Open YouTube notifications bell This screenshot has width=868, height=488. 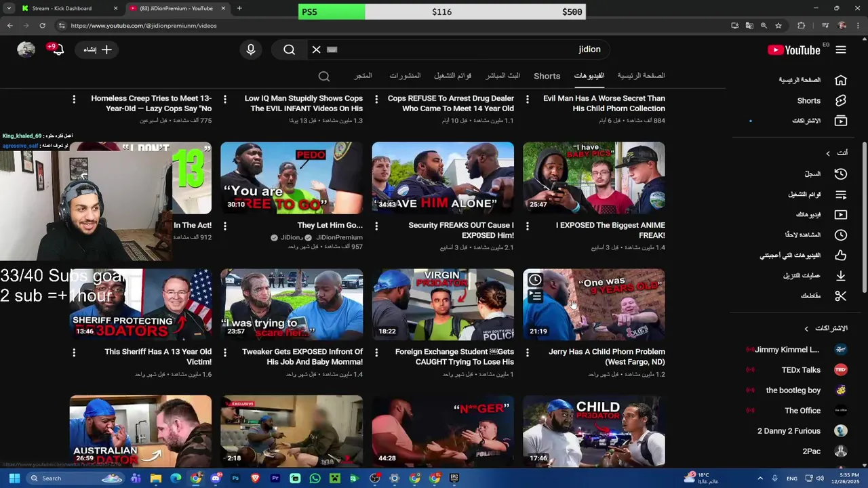[58, 49]
